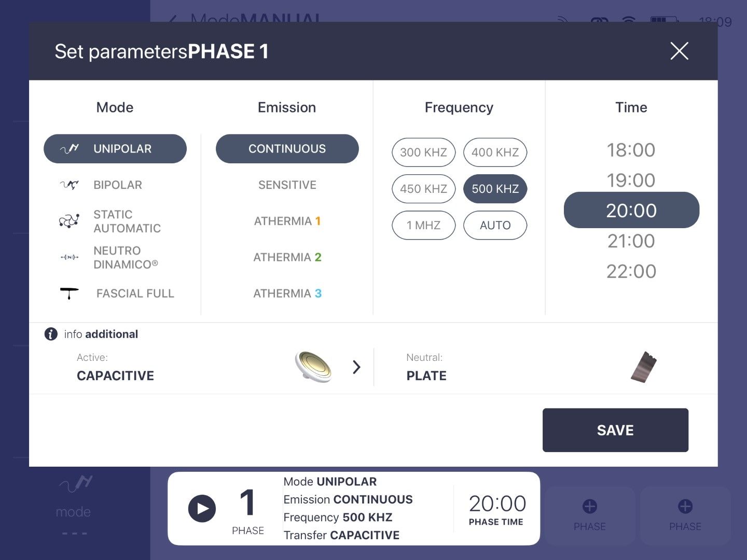
Task: Choose the 1 MHZ frequency option
Action: point(423,226)
